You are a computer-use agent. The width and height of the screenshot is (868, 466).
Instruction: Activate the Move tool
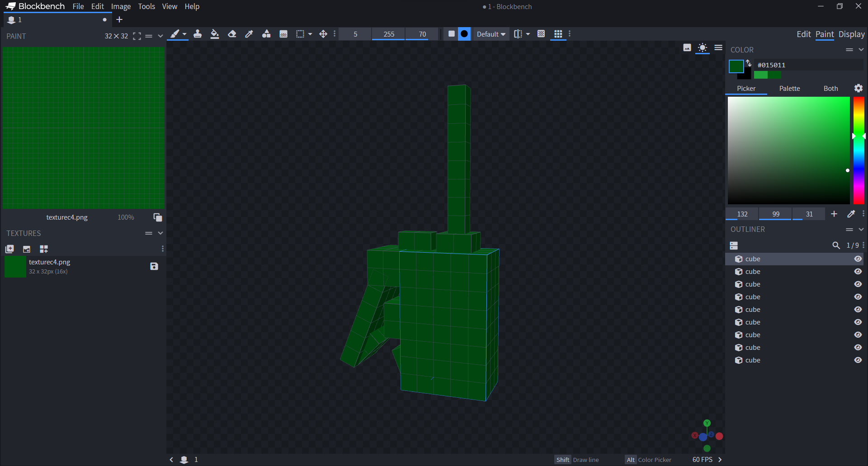(x=323, y=34)
